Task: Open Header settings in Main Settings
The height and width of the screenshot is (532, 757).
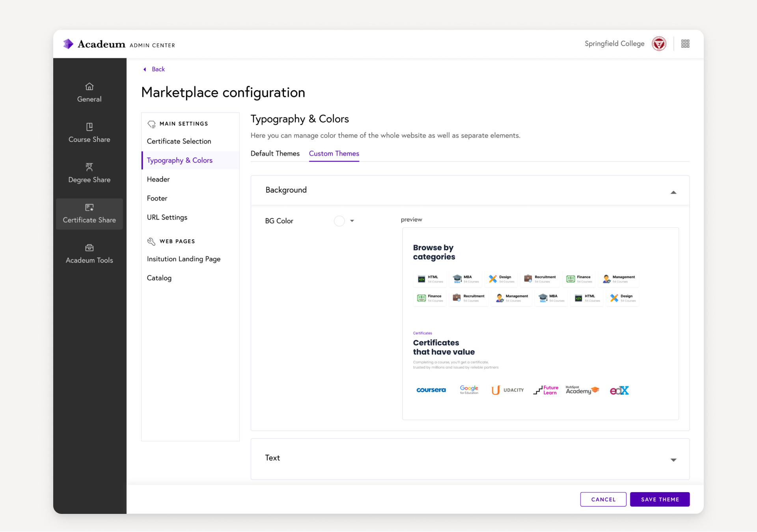Action: pyautogui.click(x=158, y=179)
